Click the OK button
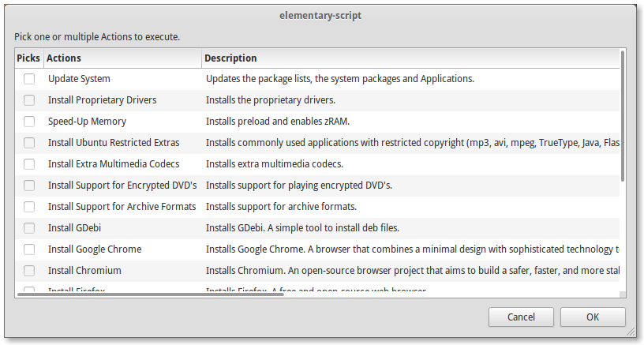The height and width of the screenshot is (345, 644). 593,317
